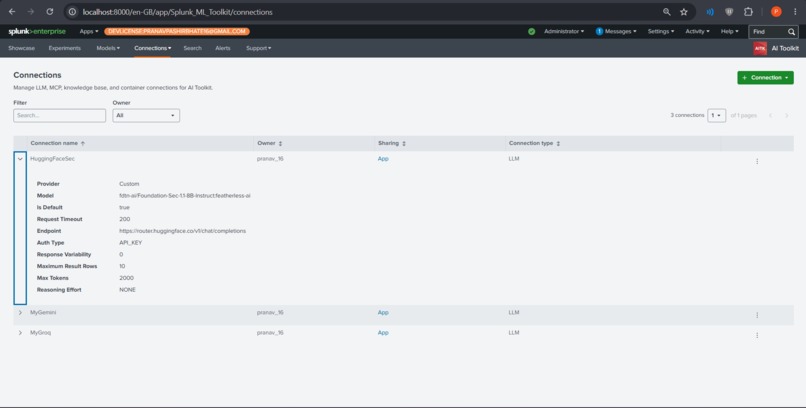Screen dimensions: 806x408
Task: Open the Activity dropdown
Action: (x=697, y=31)
